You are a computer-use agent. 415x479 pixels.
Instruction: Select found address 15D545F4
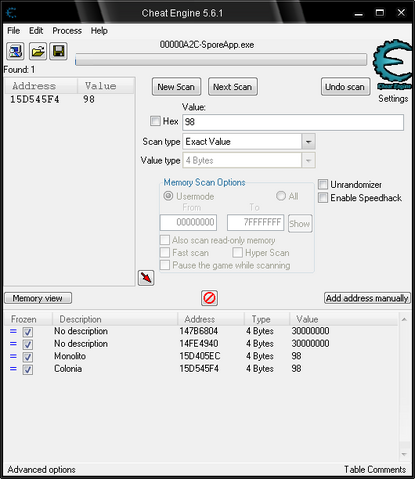coord(34,99)
